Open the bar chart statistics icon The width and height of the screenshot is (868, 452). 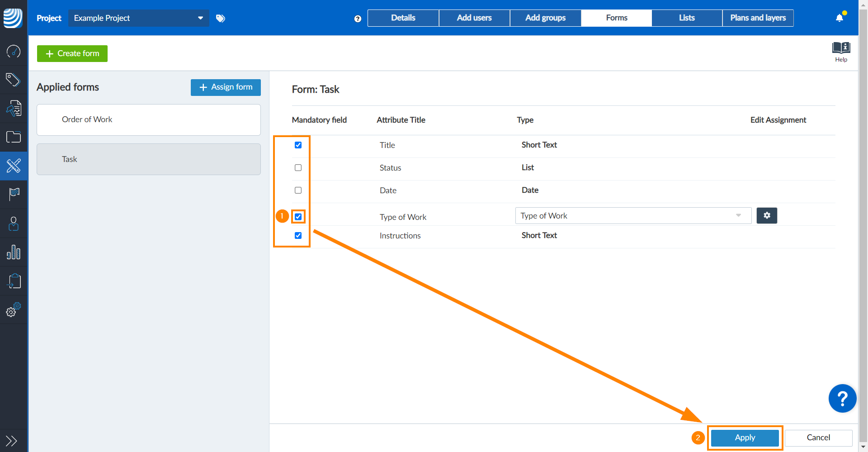point(14,252)
